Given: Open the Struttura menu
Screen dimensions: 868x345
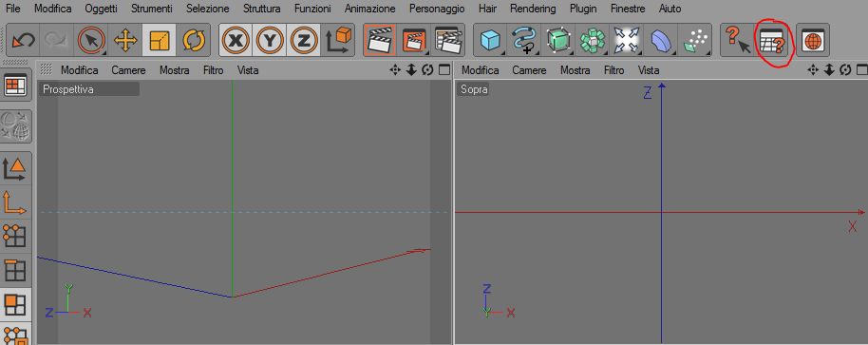Looking at the screenshot, I should [261, 9].
